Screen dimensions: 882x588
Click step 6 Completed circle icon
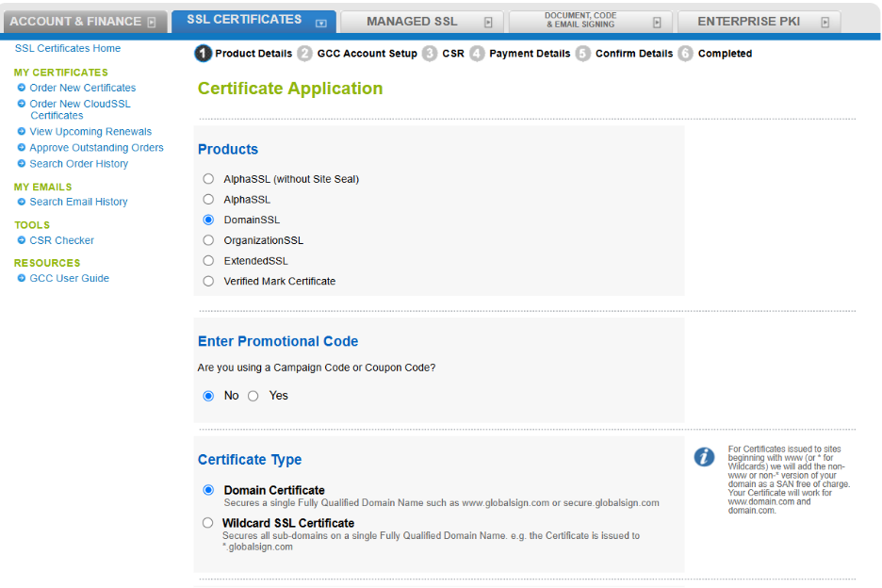685,54
